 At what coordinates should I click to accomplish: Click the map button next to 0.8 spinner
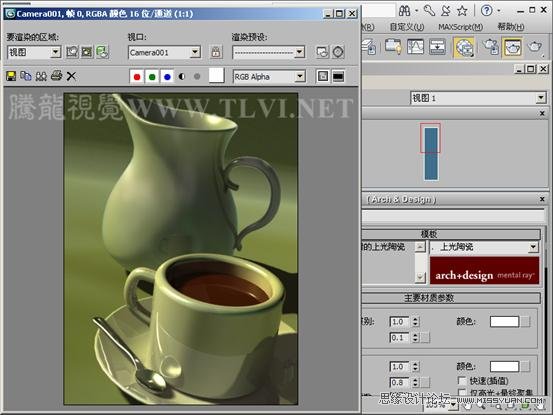tap(425, 383)
